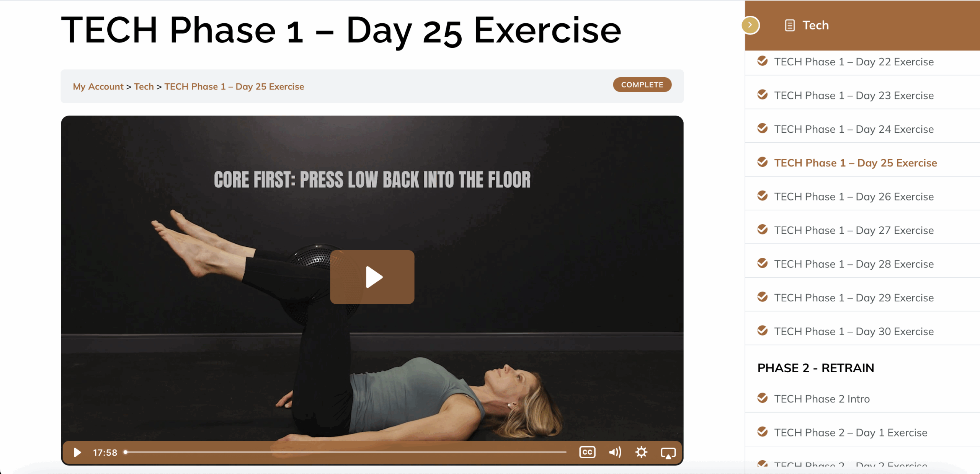The image size is (980, 474).
Task: Click the video progress scrubber bar
Action: pyautogui.click(x=345, y=452)
